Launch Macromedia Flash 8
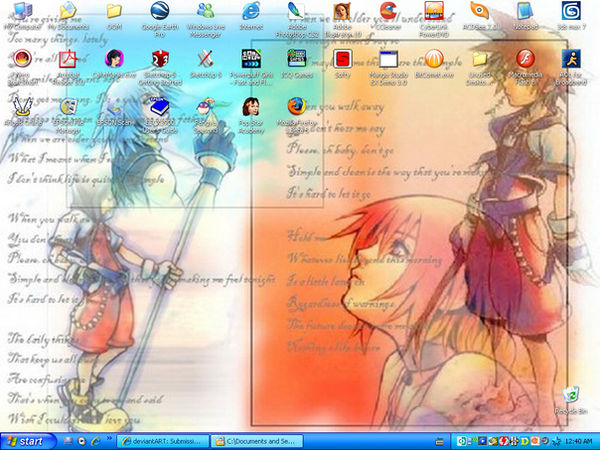Screen dimensions: 600x450 click(525, 66)
